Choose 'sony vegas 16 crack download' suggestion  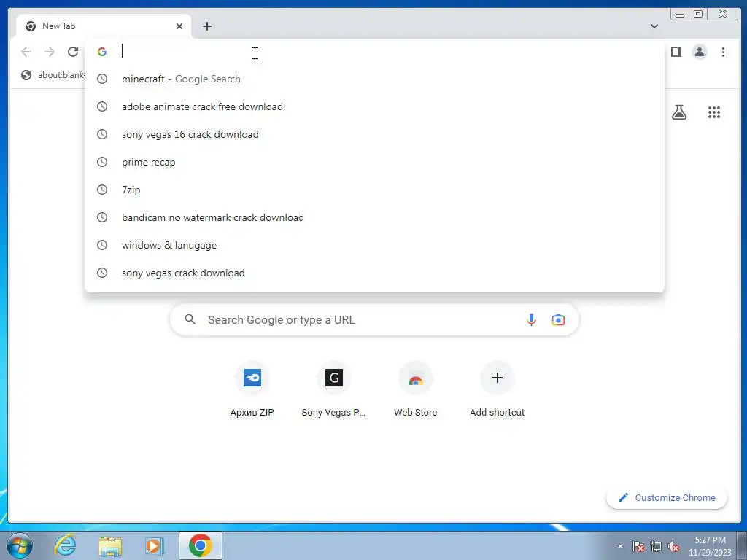click(x=374, y=134)
